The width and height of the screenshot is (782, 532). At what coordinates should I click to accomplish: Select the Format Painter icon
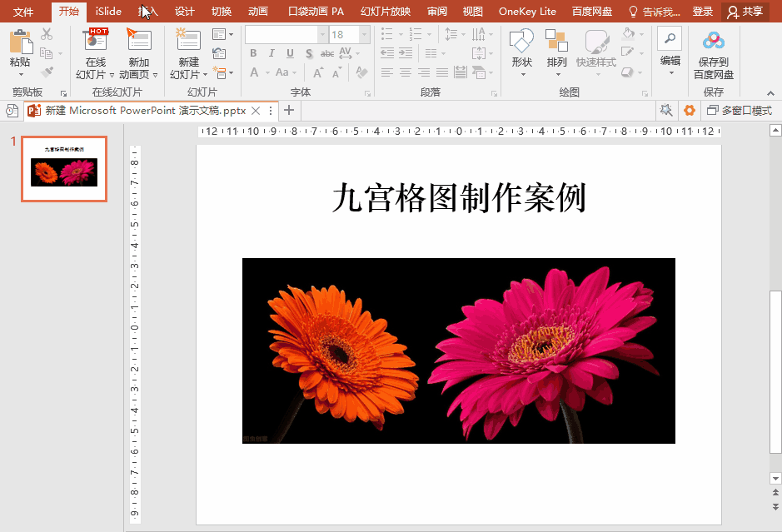click(47, 72)
